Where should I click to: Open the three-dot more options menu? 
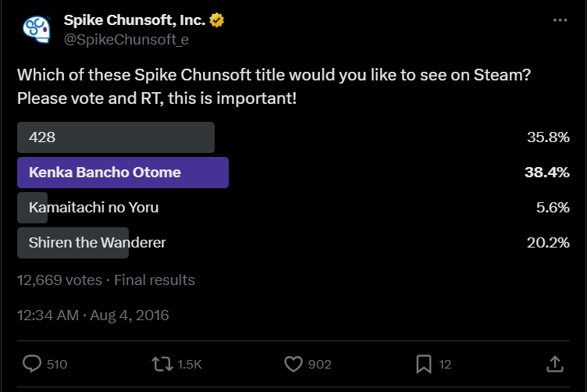click(560, 20)
